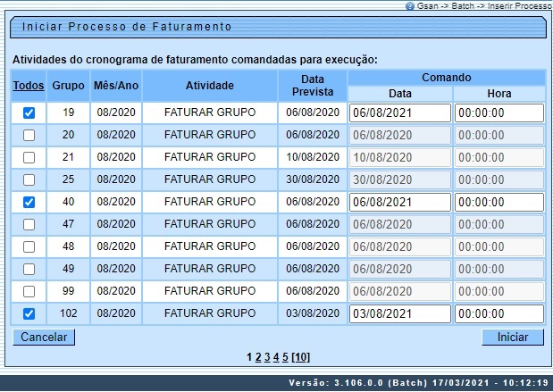This screenshot has height=392, width=553.
Task: Focus the Data field for Grupo 102
Action: click(399, 314)
